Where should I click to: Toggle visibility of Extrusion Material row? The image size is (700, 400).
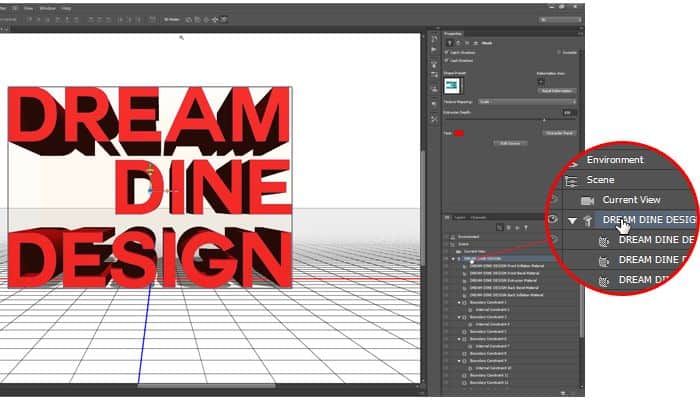(446, 280)
